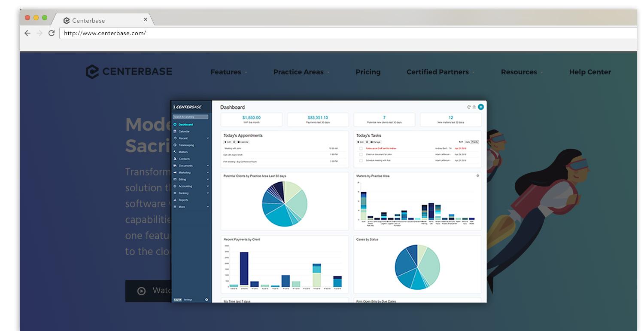This screenshot has height=331, width=644.
Task: Click the Contacts person icon in sidebar
Action: click(x=175, y=159)
